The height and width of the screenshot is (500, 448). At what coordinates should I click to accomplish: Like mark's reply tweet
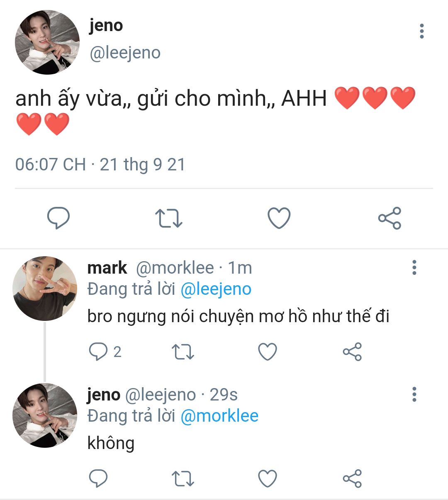[x=268, y=352]
